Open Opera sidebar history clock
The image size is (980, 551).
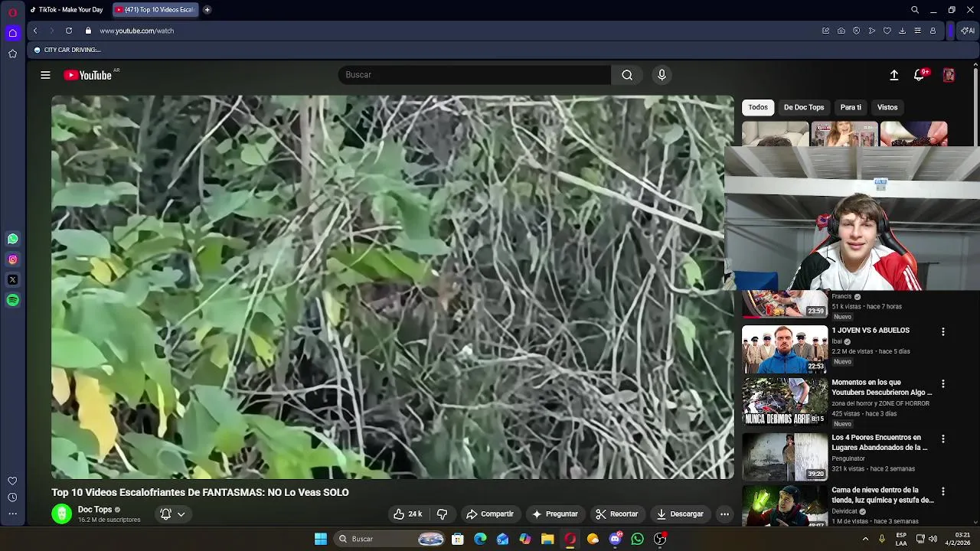[x=12, y=497]
